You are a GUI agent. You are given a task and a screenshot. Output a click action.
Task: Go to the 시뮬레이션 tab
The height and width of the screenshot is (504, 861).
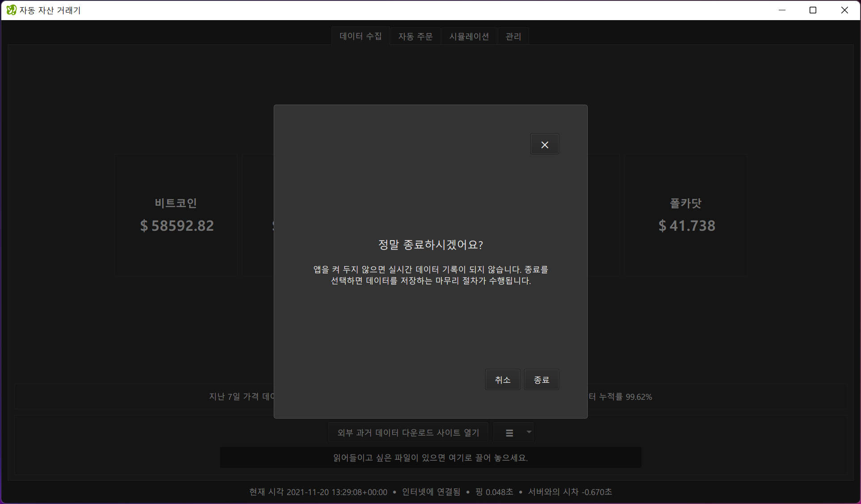469,36
